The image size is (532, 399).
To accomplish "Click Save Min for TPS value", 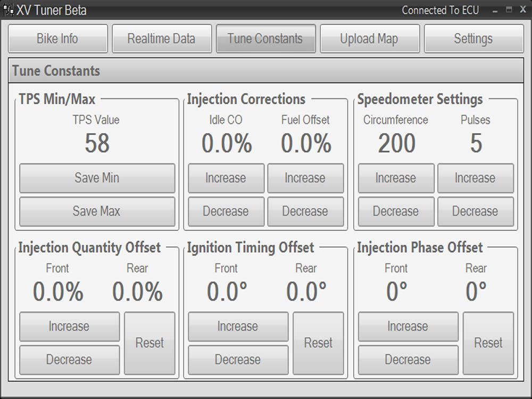I will point(97,178).
